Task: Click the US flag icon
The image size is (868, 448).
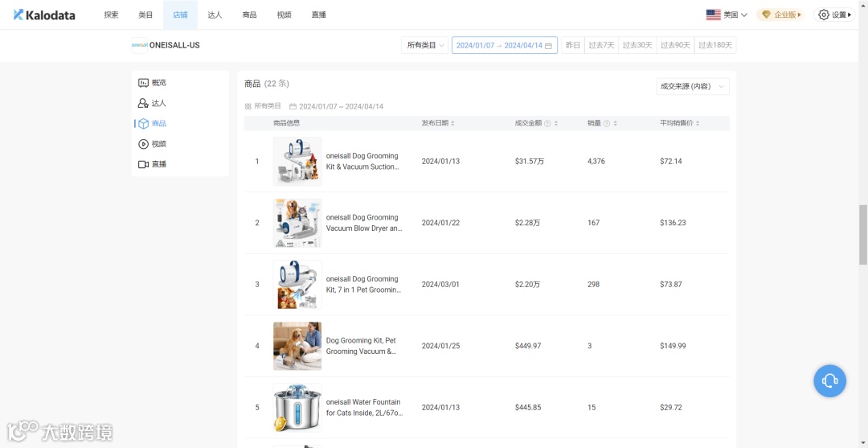Action: (713, 15)
